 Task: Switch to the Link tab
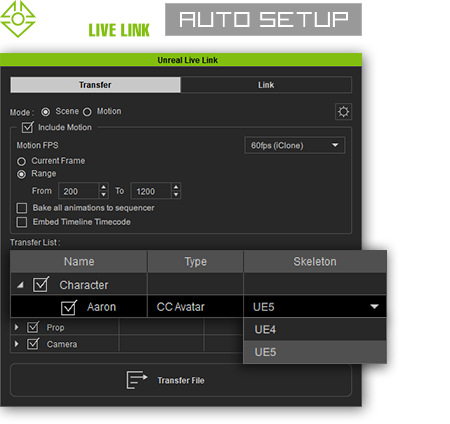point(266,85)
